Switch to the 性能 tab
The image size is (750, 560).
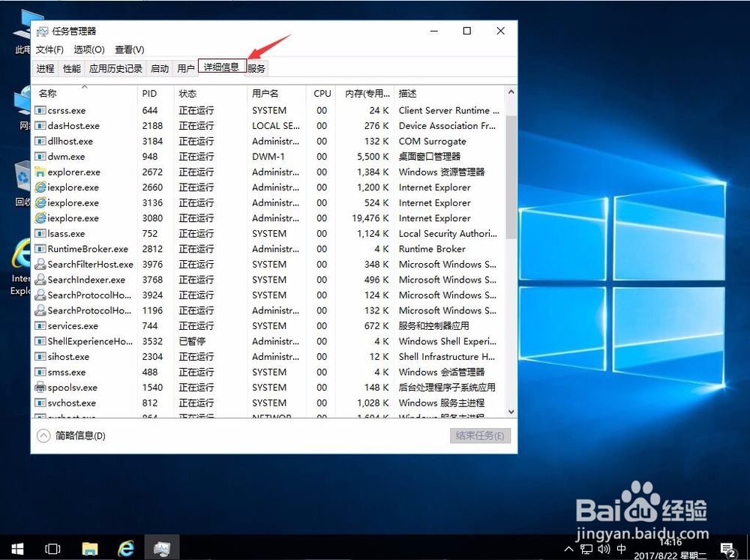point(71,67)
